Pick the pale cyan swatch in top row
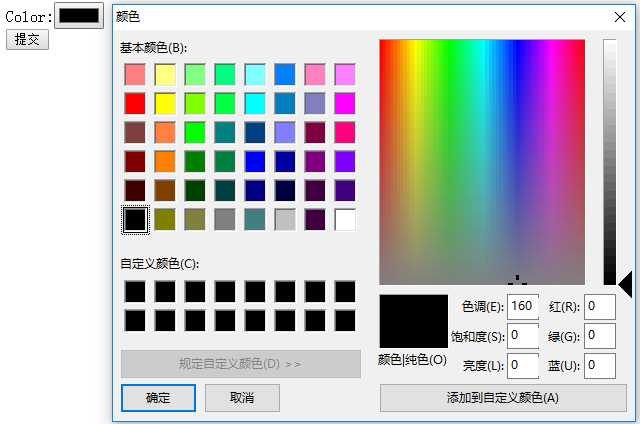 click(255, 75)
